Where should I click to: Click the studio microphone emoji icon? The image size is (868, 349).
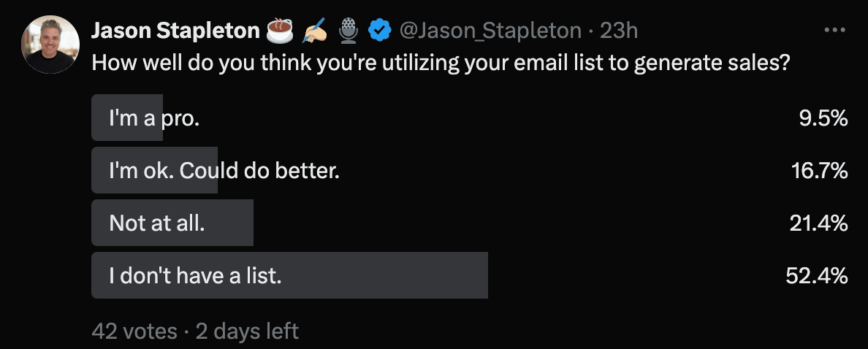349,31
